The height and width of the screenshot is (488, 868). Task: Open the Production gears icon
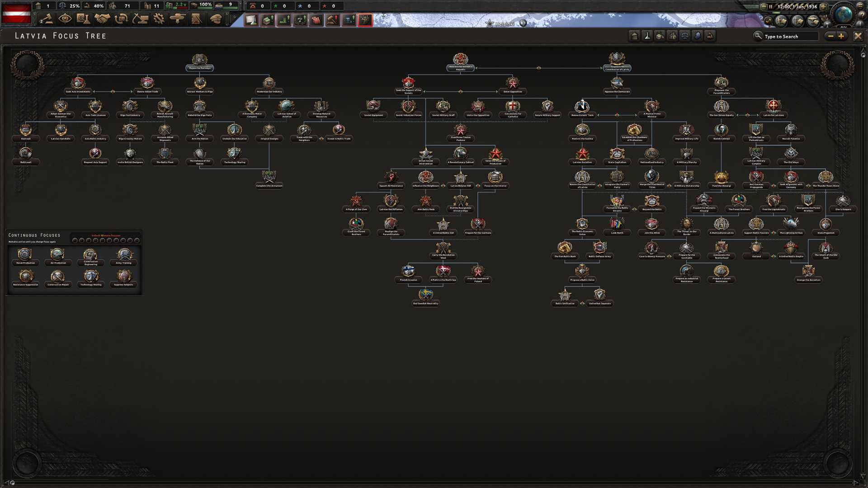coord(160,19)
